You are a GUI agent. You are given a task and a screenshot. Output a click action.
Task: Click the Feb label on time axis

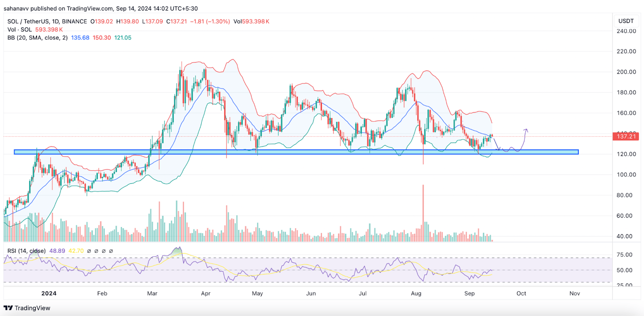coord(102,293)
